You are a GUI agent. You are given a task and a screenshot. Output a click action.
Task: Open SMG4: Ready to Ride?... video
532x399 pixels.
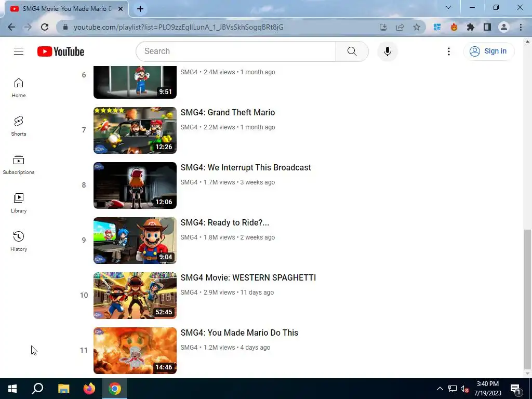coord(224,222)
